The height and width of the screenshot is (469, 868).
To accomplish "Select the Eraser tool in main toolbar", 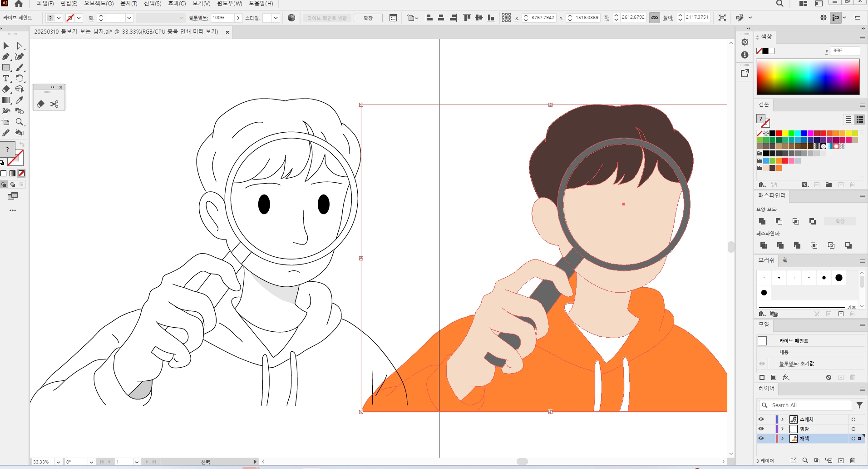I will tap(6, 89).
